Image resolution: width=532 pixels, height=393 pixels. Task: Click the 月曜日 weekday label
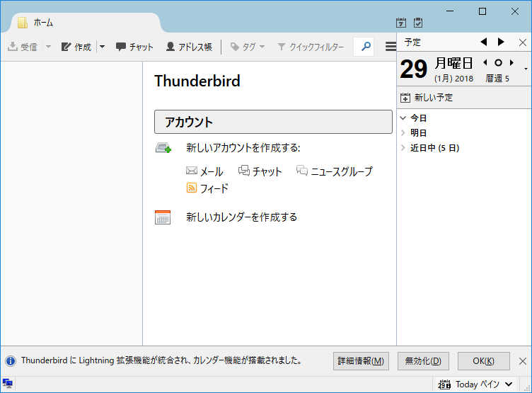point(453,63)
